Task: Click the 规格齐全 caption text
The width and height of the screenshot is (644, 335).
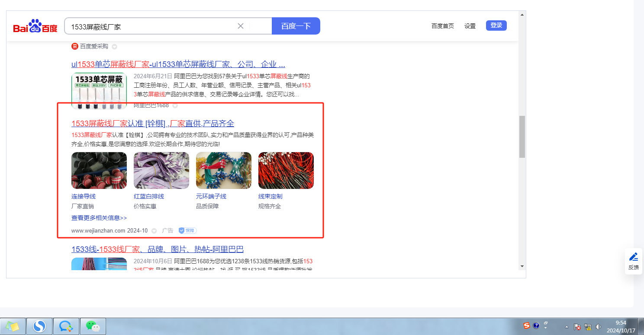Action: 270,206
